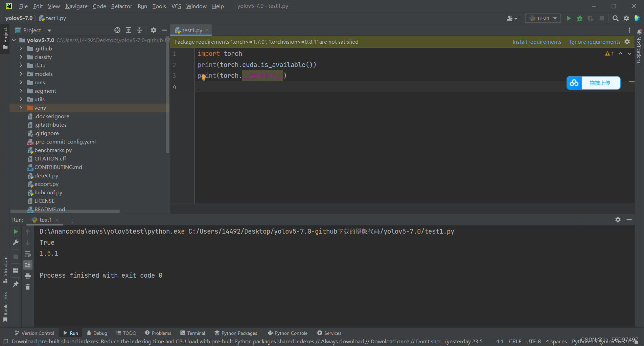Expand the data folder
644x346 pixels.
21,65
